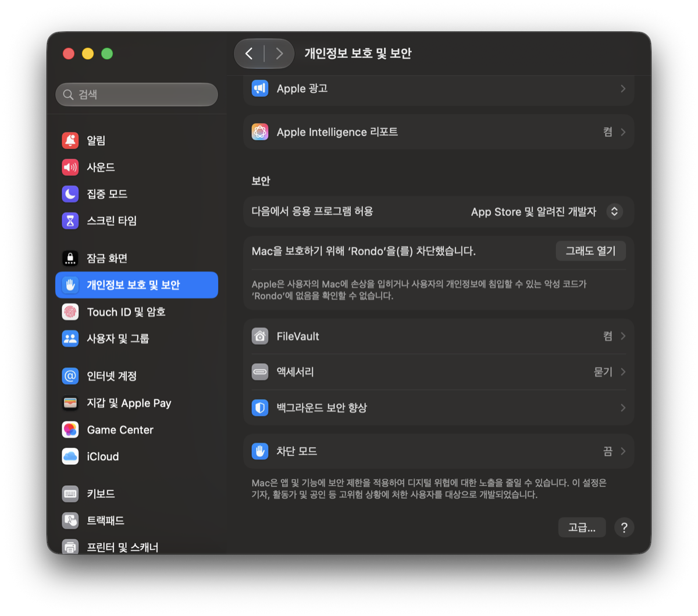Click the window title 개인정보 보호 및 보안
This screenshot has width=698, height=616.
tap(358, 54)
